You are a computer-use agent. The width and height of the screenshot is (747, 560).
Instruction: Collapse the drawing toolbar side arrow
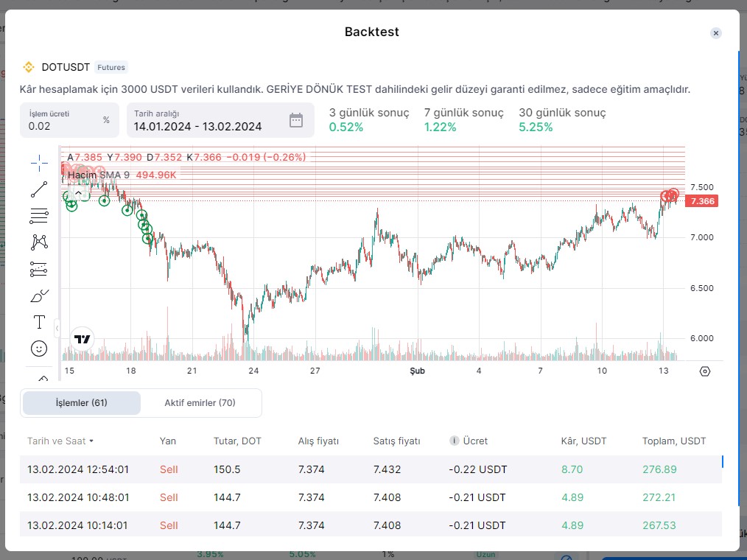coord(57,327)
